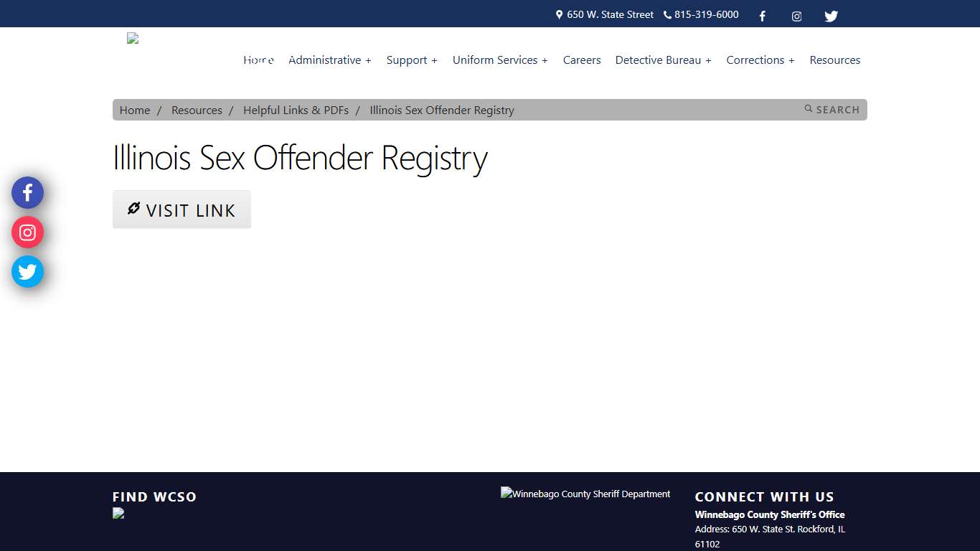Click the search magnifier icon
The height and width of the screenshot is (551, 980).
[x=809, y=109]
